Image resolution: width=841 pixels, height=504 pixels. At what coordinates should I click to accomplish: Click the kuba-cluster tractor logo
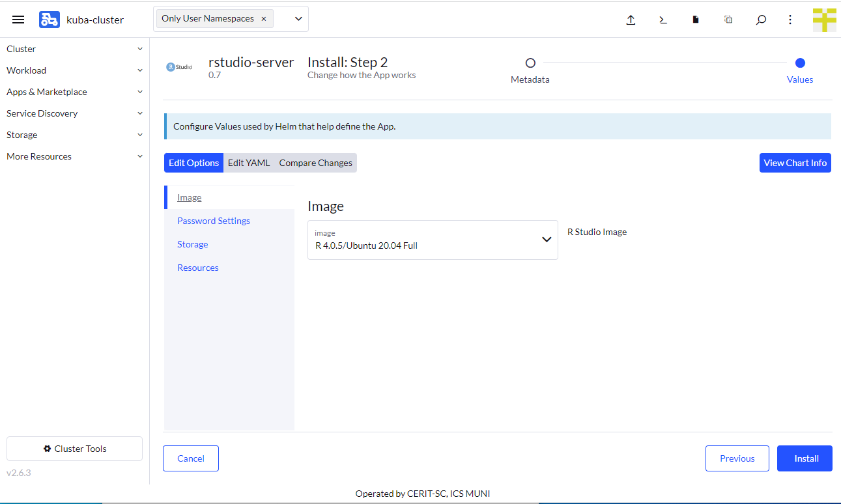coord(50,20)
